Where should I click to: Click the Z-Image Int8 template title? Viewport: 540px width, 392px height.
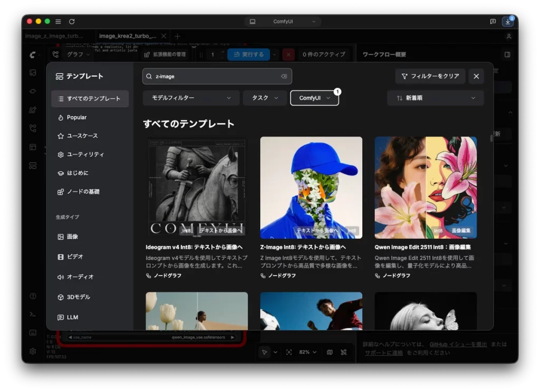pos(303,247)
